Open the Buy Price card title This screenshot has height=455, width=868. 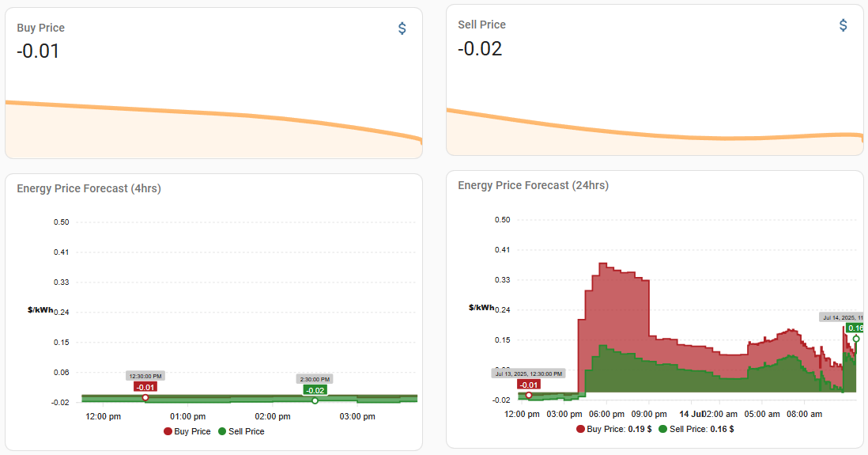pos(41,28)
